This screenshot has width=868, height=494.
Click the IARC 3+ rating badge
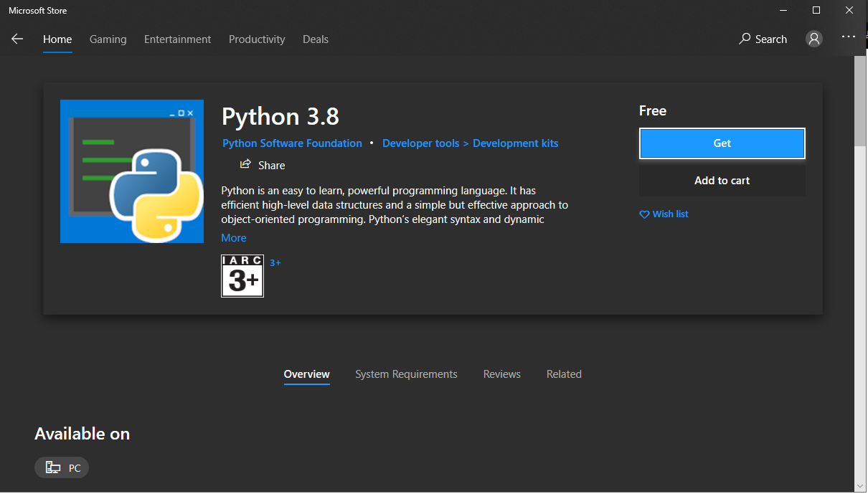pyautogui.click(x=242, y=276)
